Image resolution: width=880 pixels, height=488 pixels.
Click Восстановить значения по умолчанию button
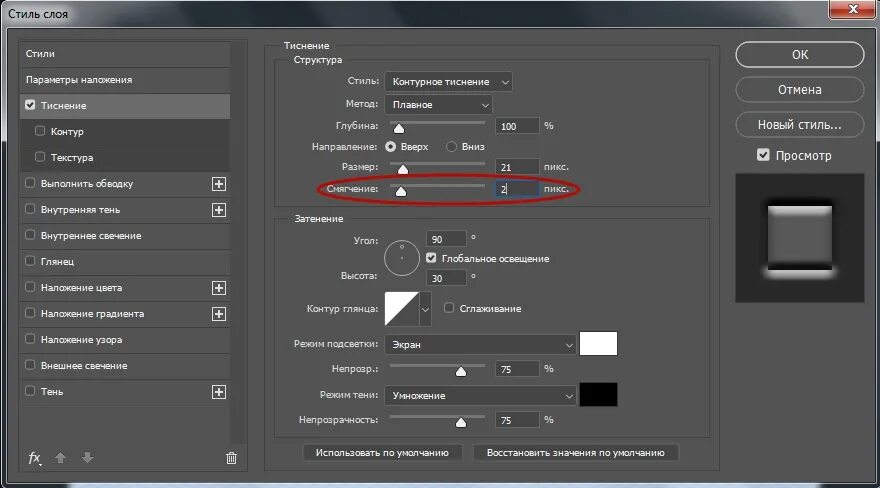tap(575, 453)
